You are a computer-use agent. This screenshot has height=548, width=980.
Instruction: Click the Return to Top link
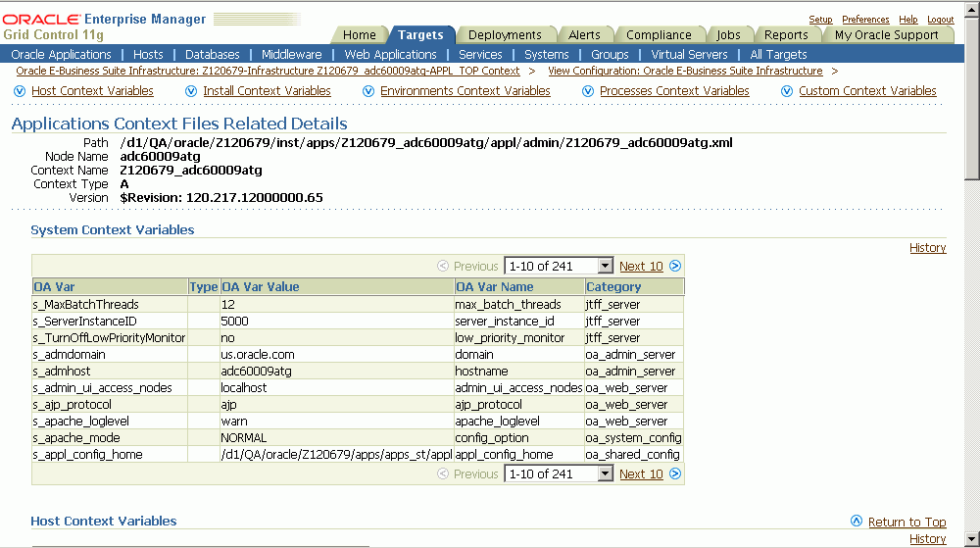point(906,522)
